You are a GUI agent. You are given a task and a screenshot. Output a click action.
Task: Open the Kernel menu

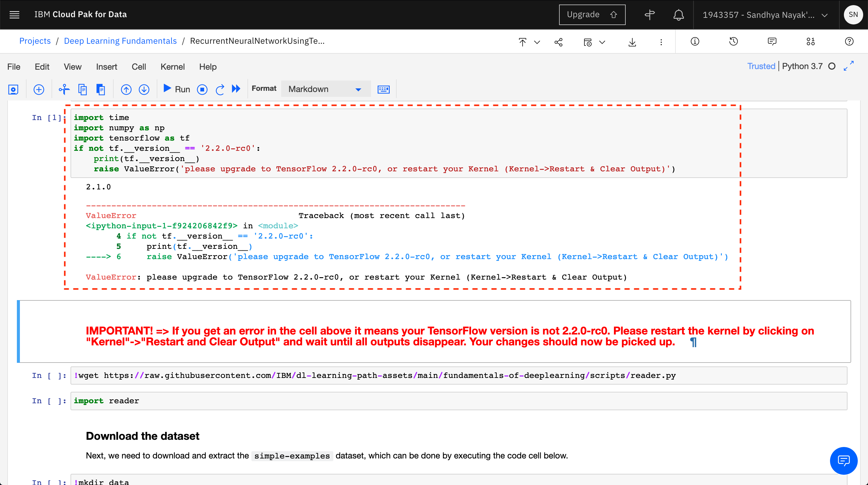point(172,67)
